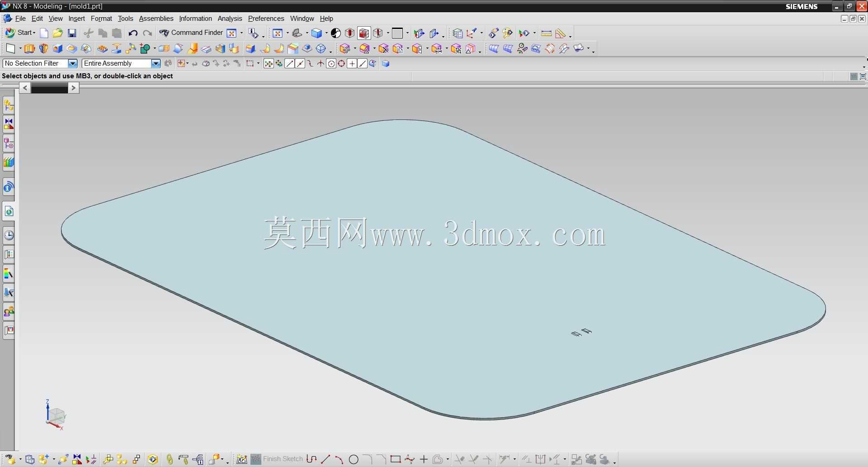868x467 pixels.
Task: Open the Part Navigator sidebar tab
Action: (9, 143)
